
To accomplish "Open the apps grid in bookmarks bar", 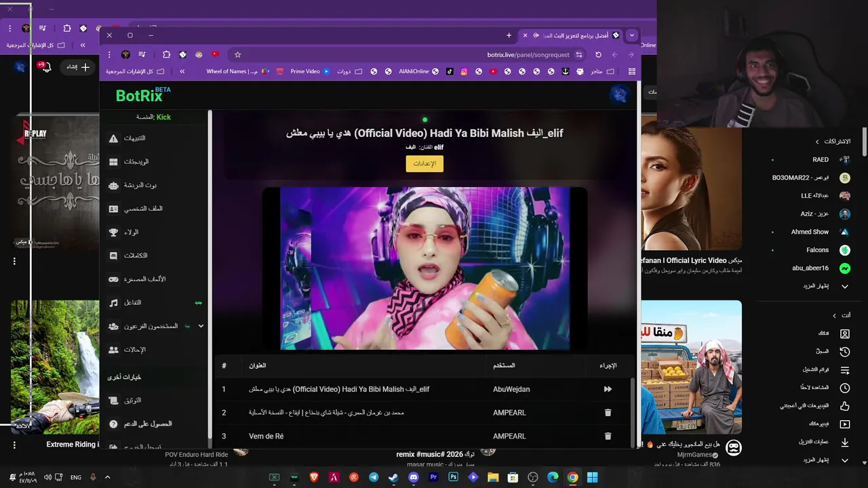I will click(632, 71).
